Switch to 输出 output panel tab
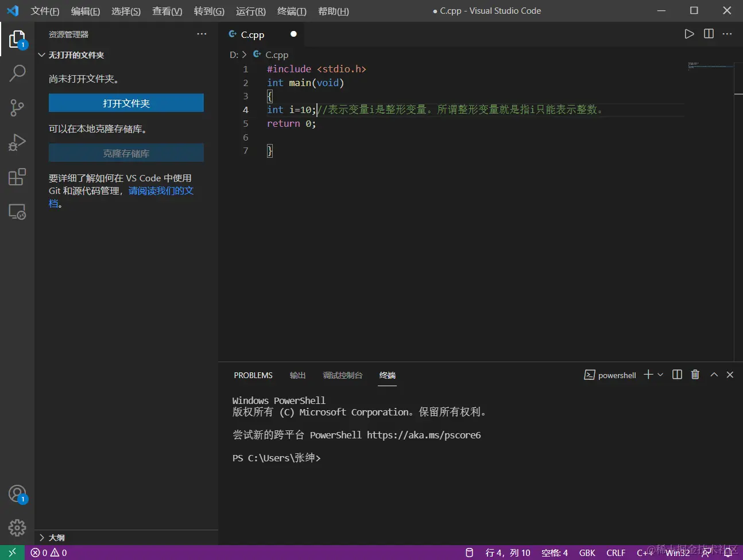This screenshot has height=560, width=743. [x=297, y=375]
